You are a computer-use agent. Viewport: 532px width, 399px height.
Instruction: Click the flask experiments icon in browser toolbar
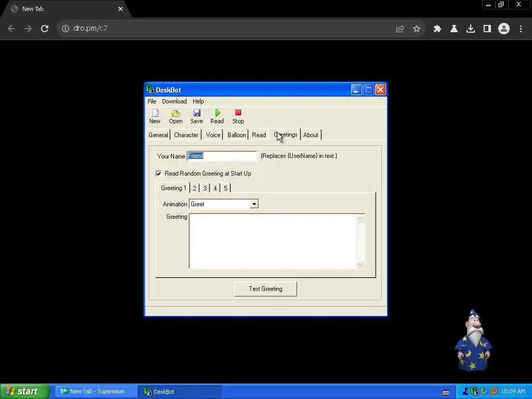tap(454, 29)
